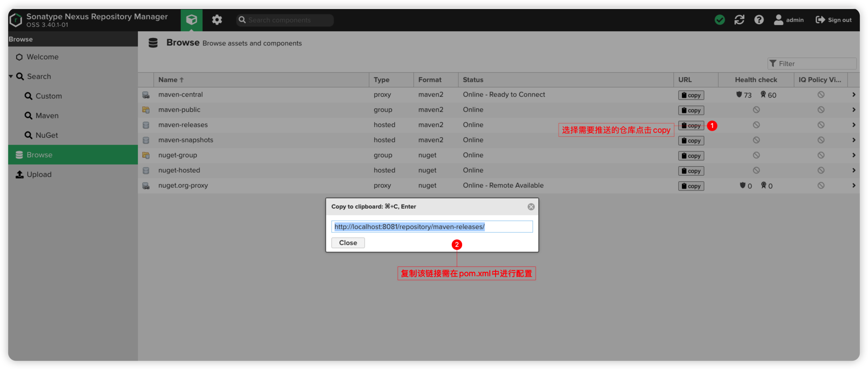
Task: Click maven-central proxy repository icon
Action: (x=146, y=95)
